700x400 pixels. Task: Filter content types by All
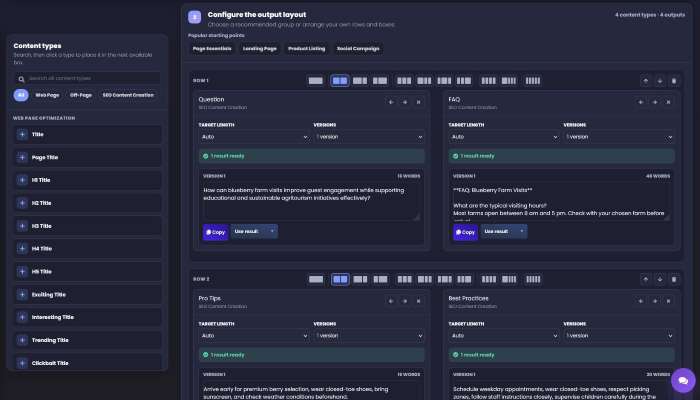click(21, 95)
